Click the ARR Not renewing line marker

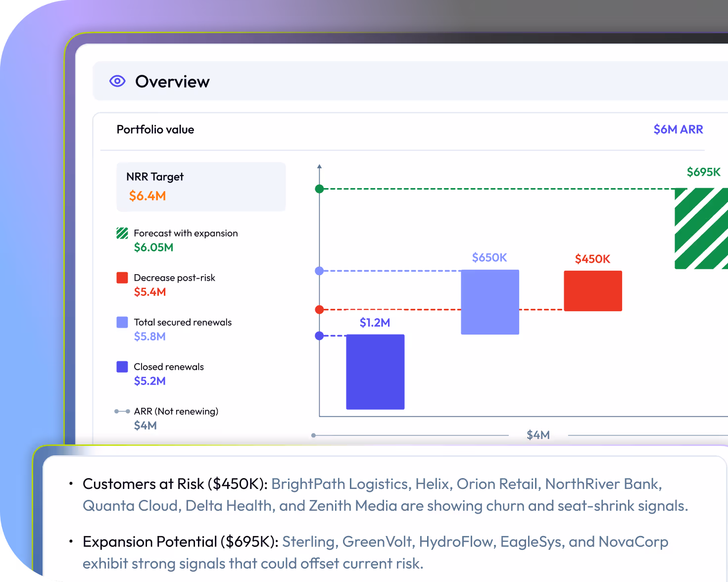click(122, 411)
